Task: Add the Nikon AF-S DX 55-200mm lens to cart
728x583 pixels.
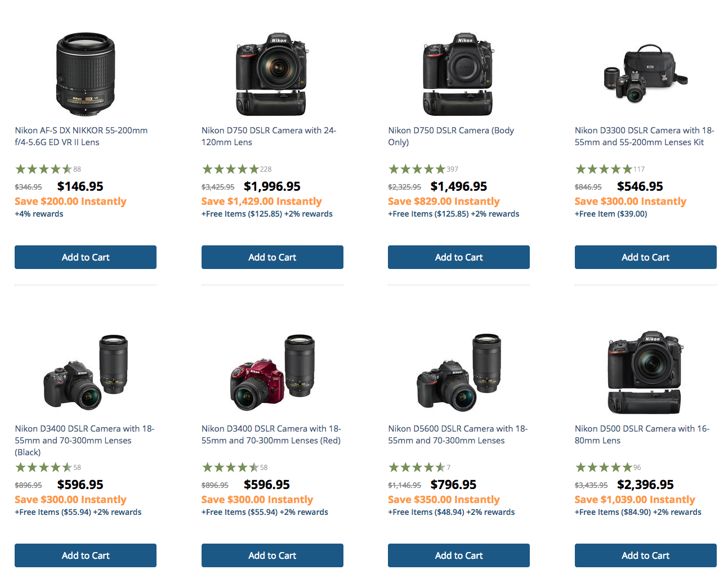Action: 86,257
